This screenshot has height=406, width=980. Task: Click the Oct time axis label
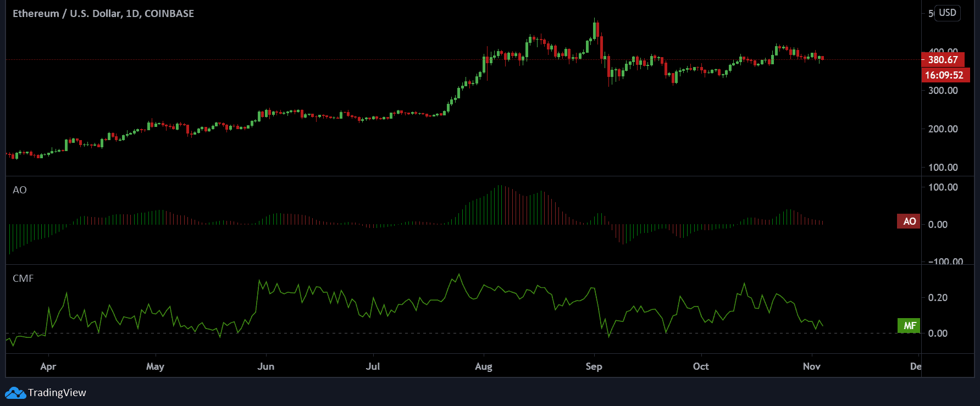pos(701,366)
